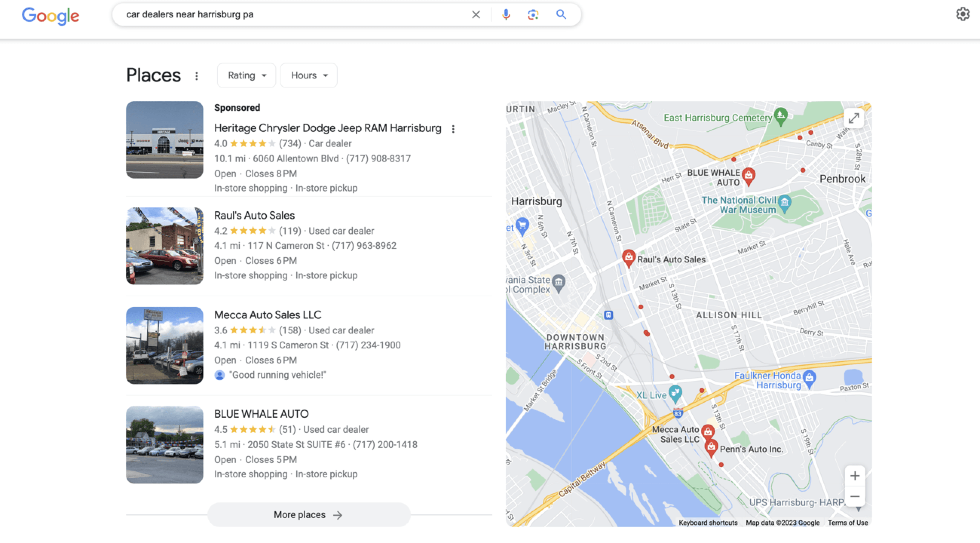Screen dimensions: 980x543
Task: Zoom in on map using plus icon
Action: 856,475
